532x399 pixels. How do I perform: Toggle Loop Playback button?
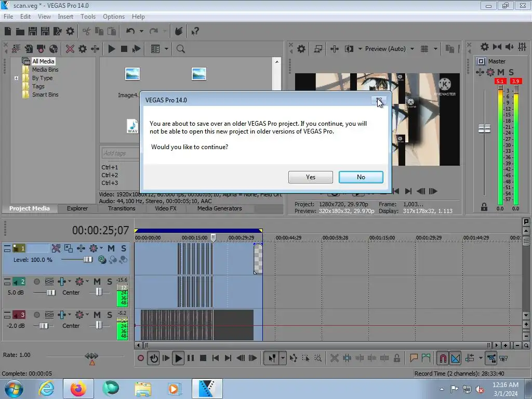coord(154,358)
